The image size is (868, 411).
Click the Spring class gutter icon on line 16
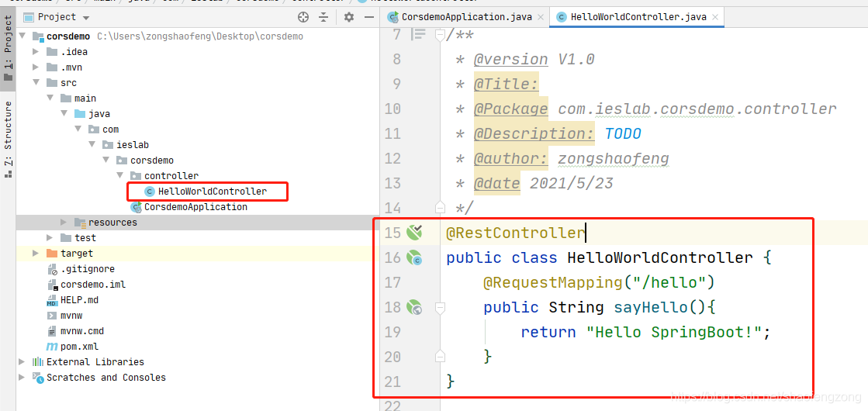[414, 257]
